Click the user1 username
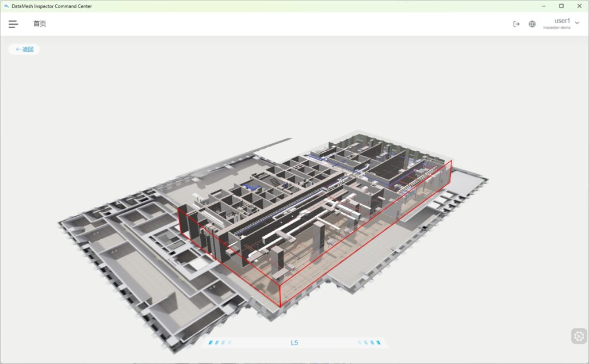Image resolution: width=589 pixels, height=364 pixels. 561,21
